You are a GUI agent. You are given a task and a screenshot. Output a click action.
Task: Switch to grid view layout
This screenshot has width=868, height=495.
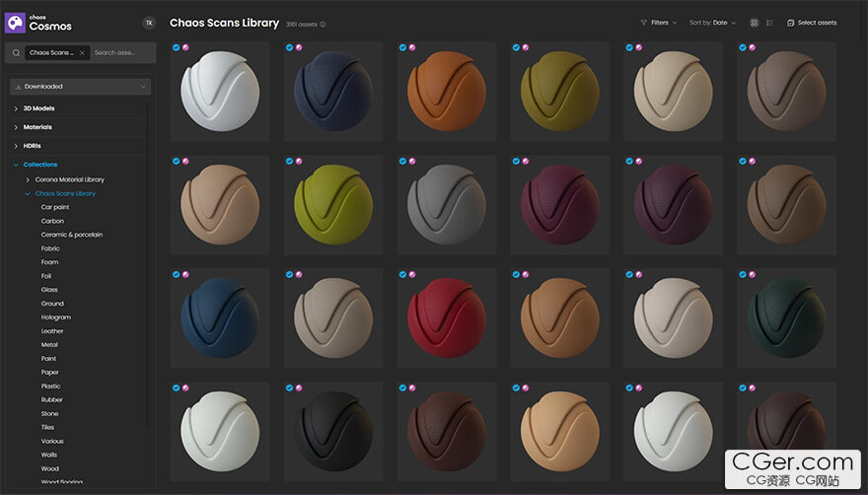pos(755,23)
